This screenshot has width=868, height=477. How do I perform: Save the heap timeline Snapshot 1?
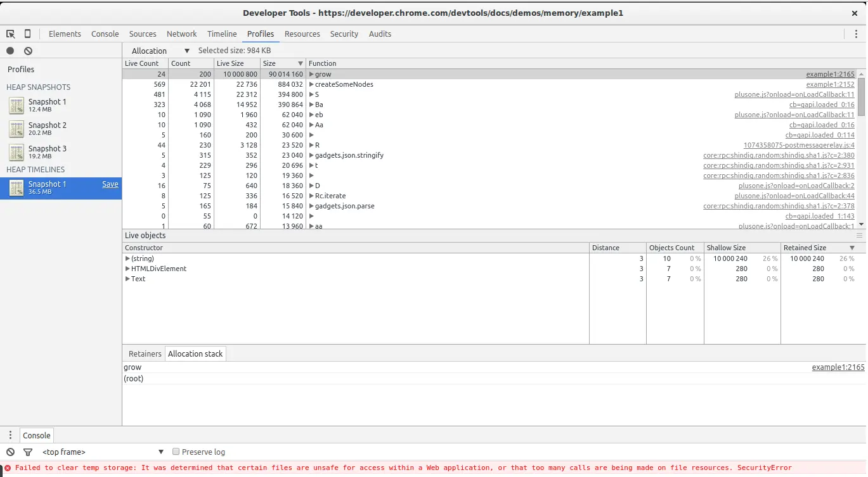110,184
